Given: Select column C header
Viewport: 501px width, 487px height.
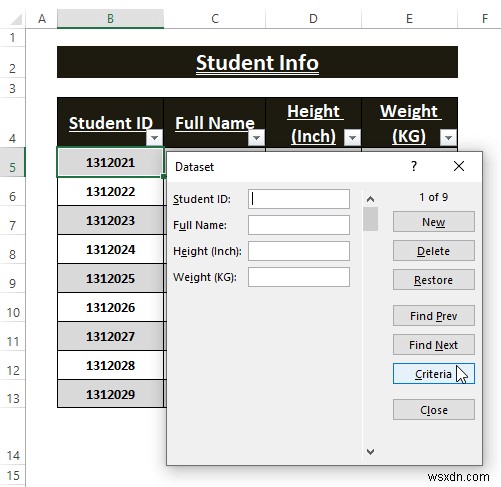Looking at the screenshot, I should coord(215,19).
